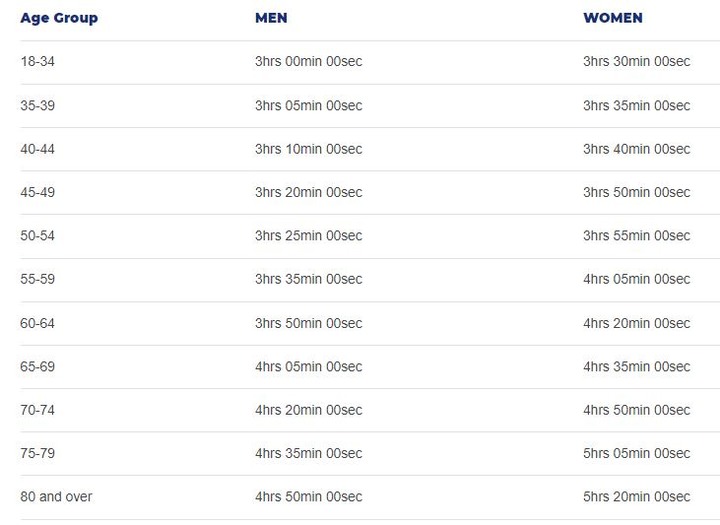Click men's time 3hrs 00min 00sec
Viewport: 720px width, 525px height.
[309, 61]
